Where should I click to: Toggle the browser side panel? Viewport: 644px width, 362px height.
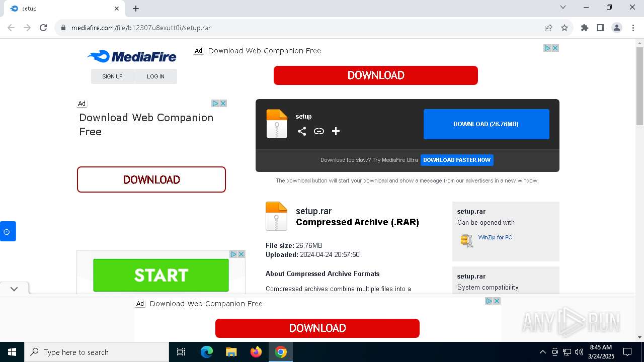[x=601, y=28]
